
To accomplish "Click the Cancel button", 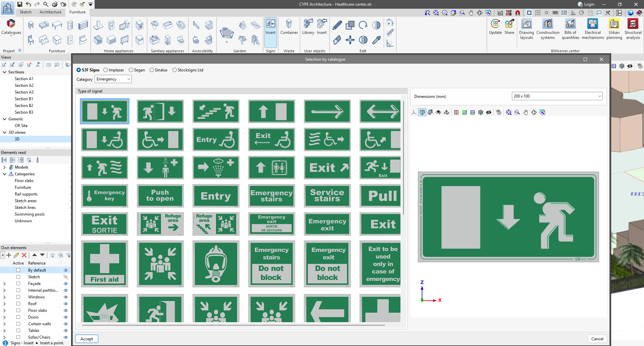I will click(597, 339).
